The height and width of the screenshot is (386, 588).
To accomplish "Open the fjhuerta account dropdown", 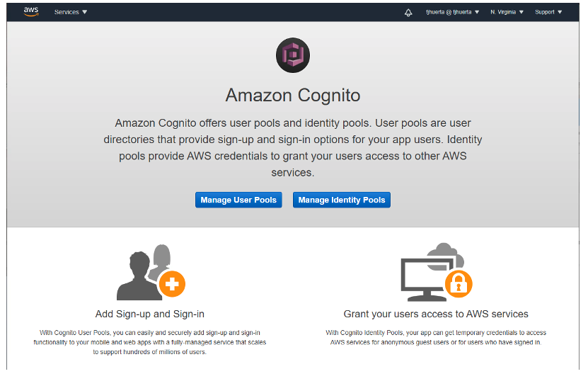I will tap(452, 12).
